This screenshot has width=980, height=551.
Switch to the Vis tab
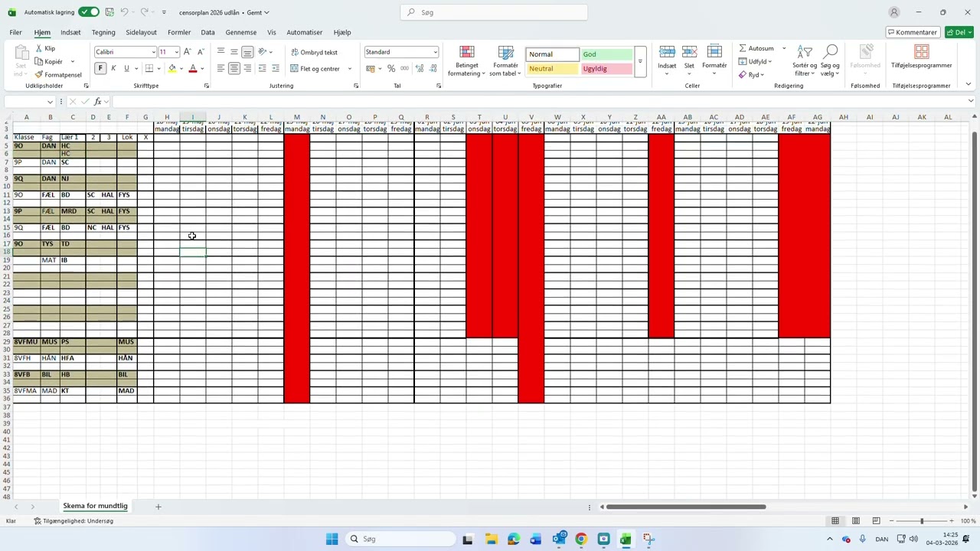[x=271, y=32]
